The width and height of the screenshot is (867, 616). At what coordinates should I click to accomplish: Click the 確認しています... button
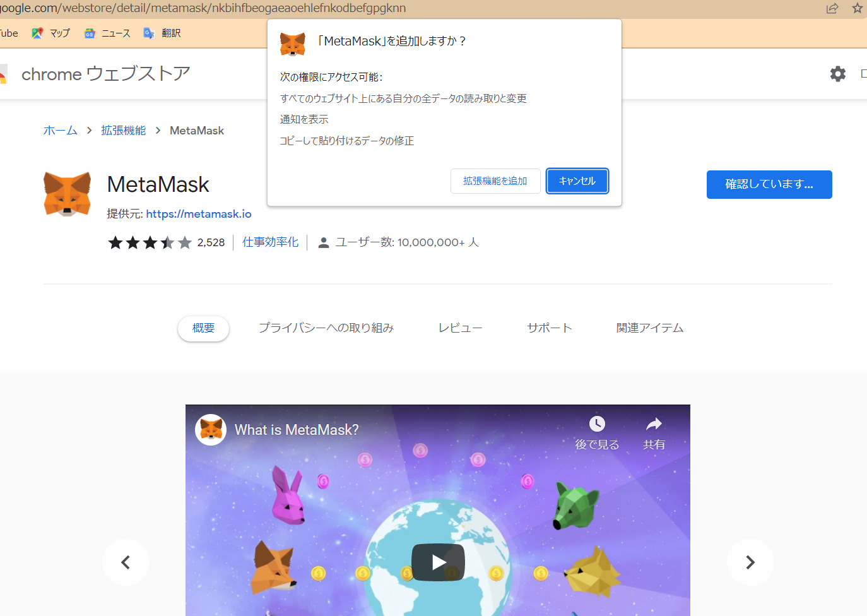pos(769,184)
